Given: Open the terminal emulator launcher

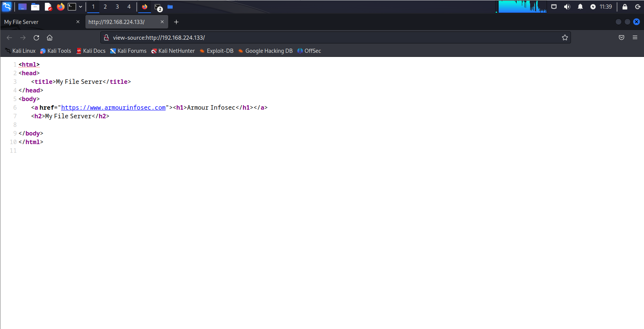Looking at the screenshot, I should coord(72,7).
